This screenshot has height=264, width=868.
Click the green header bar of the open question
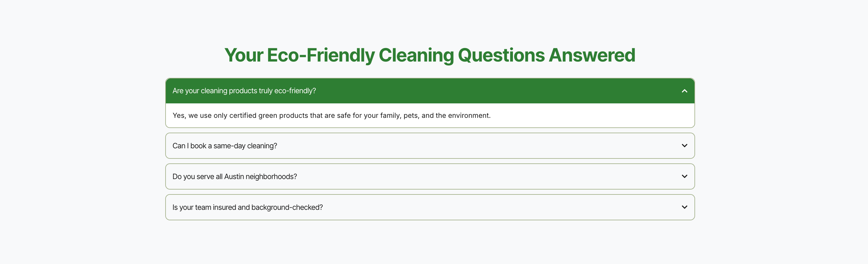tap(472, 91)
